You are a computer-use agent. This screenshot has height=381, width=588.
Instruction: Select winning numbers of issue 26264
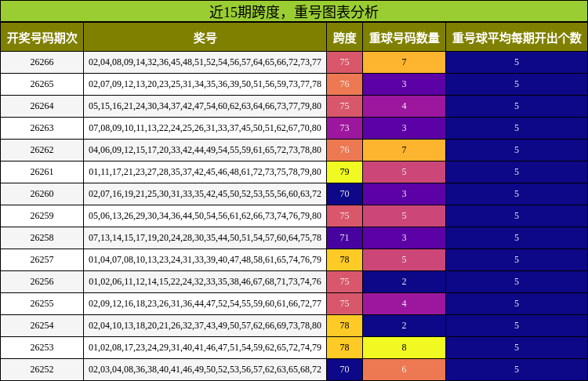[205, 106]
